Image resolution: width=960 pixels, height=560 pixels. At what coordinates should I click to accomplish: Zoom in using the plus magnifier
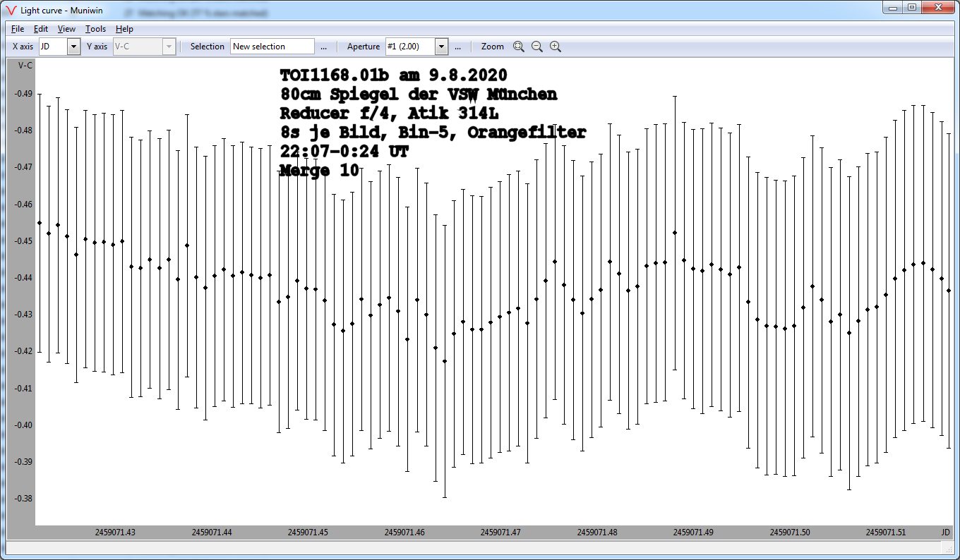(x=556, y=47)
